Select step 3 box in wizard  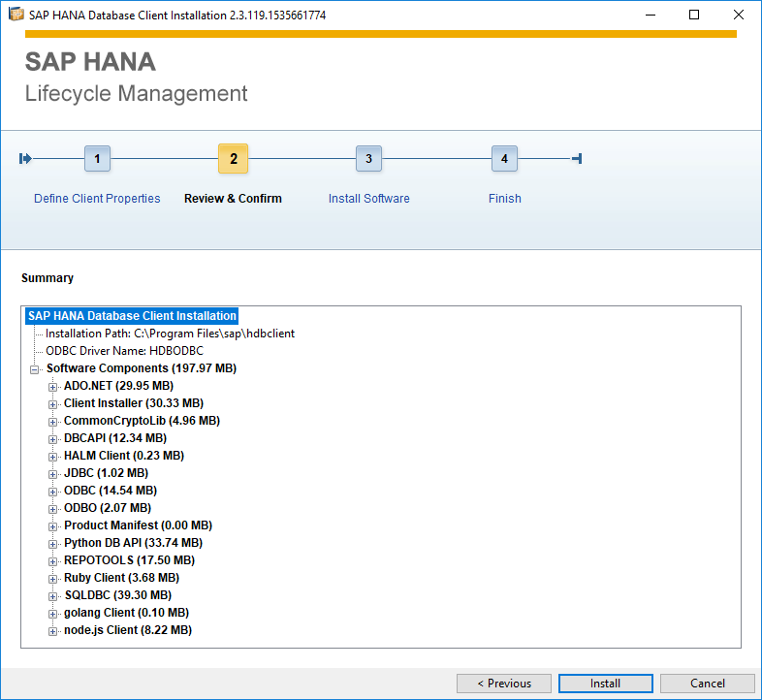coord(368,158)
